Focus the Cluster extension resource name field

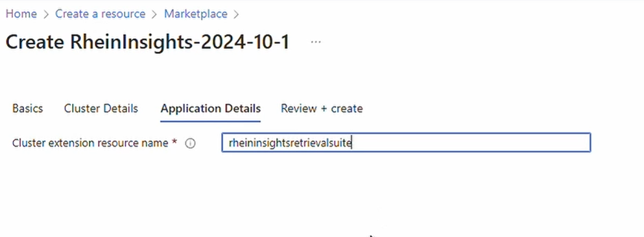406,143
